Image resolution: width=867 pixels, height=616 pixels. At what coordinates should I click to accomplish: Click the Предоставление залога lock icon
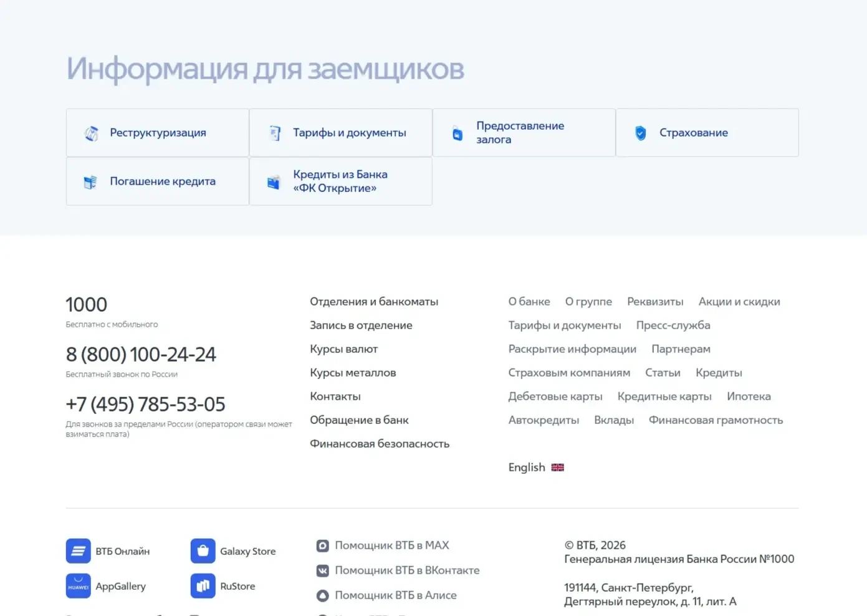(x=457, y=133)
